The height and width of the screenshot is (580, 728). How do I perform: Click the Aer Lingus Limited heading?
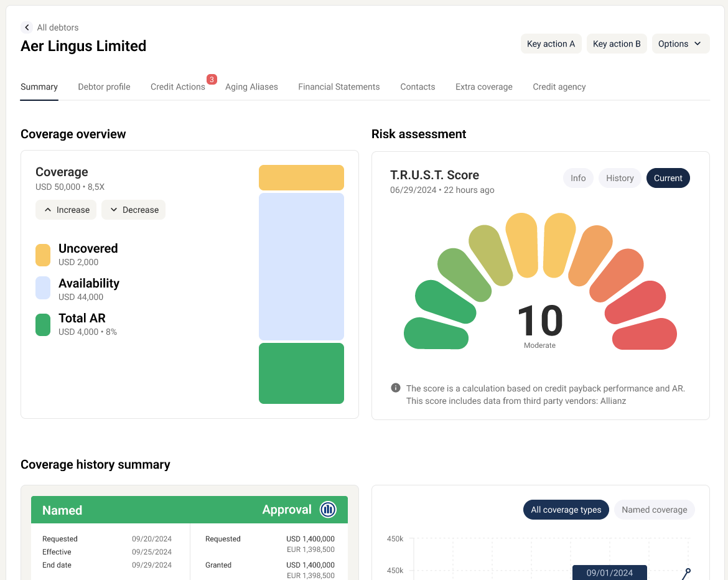click(x=83, y=46)
